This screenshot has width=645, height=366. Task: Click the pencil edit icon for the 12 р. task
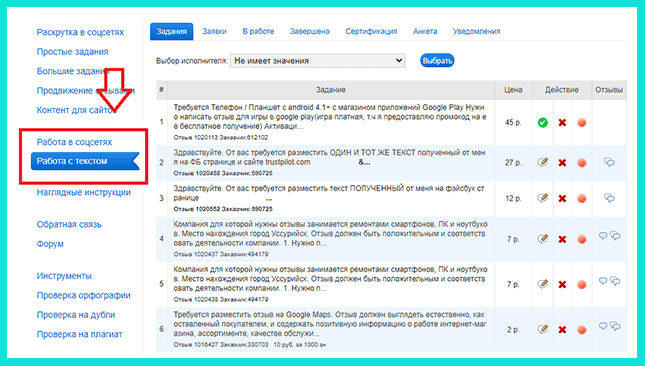pyautogui.click(x=543, y=198)
